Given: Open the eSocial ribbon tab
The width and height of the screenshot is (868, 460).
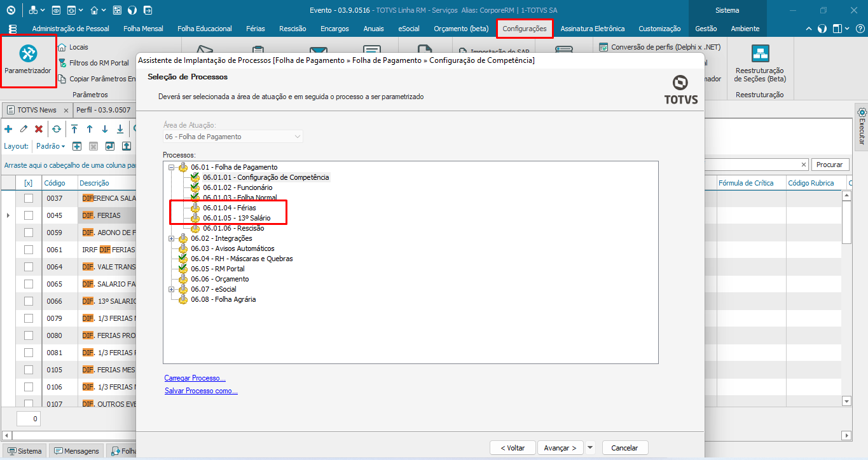Looking at the screenshot, I should pos(408,29).
